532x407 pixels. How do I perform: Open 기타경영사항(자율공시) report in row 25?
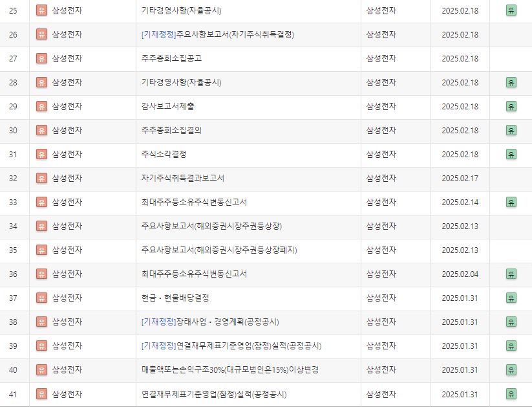[181, 10]
